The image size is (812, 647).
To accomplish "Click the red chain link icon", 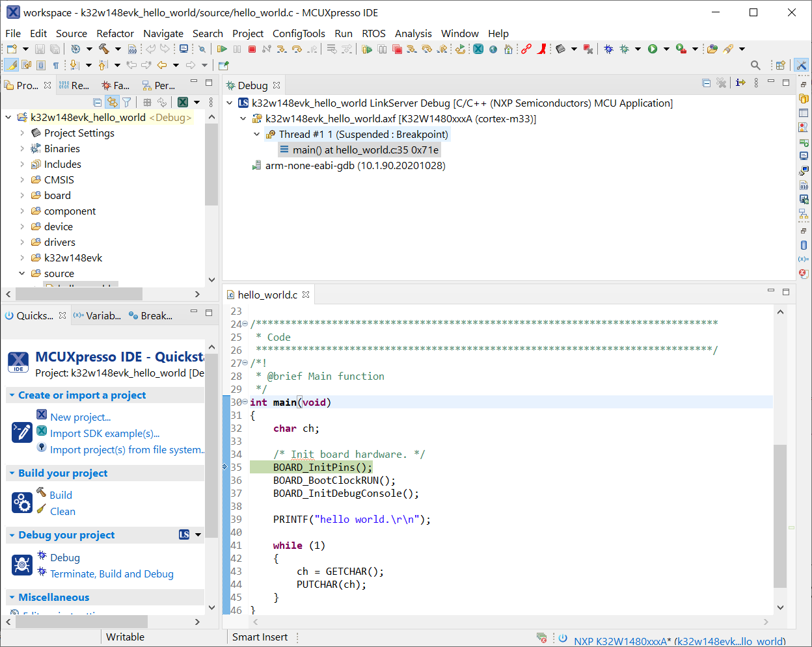I will tap(526, 49).
